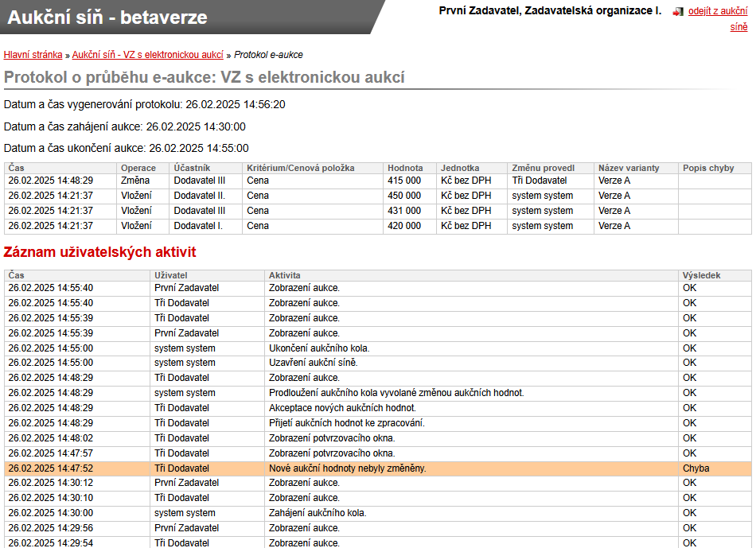This screenshot has width=756, height=548.
Task: Open the 'Hlavní stránka' breadcrumb link
Action: 33,55
